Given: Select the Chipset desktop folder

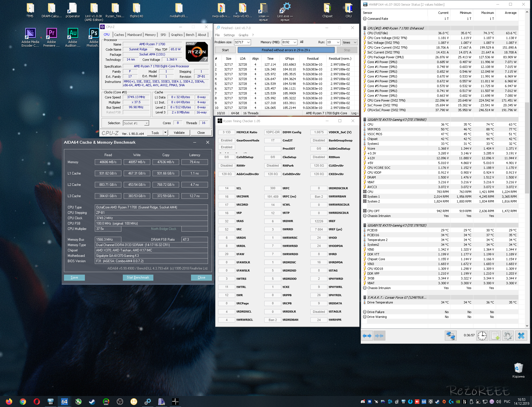Looking at the screenshot, I should click(x=327, y=10).
